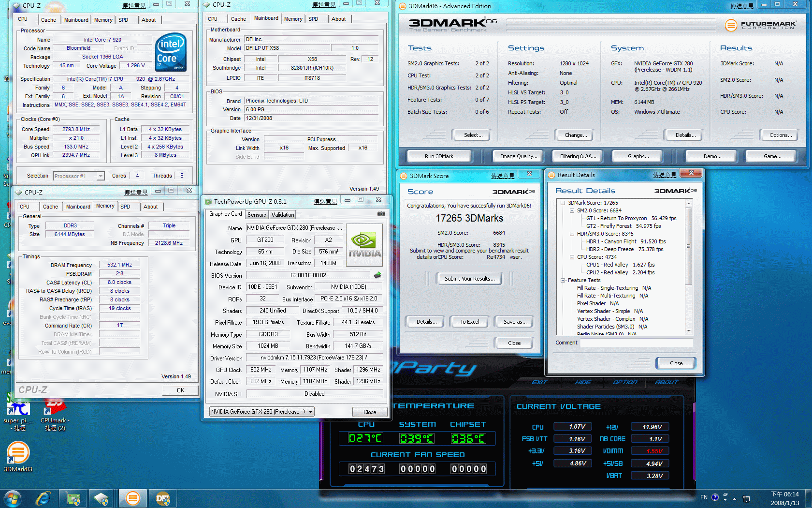
Task: Launch Internet Explorer from taskbar
Action: tap(43, 498)
